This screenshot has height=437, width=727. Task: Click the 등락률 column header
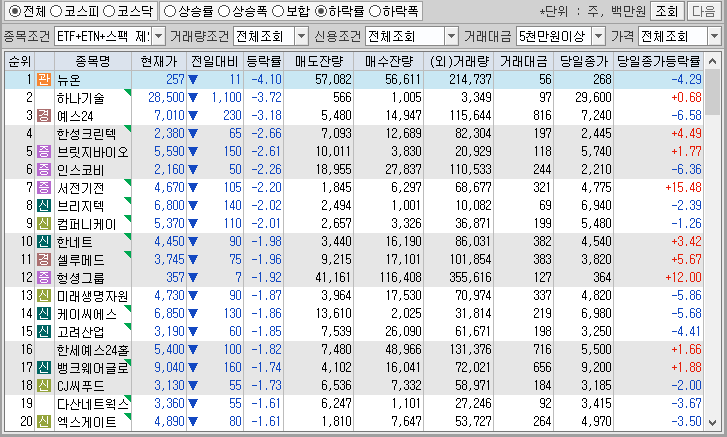point(263,61)
